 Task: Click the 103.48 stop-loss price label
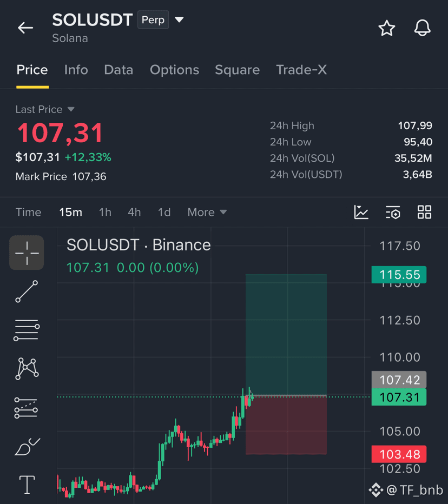pyautogui.click(x=399, y=454)
